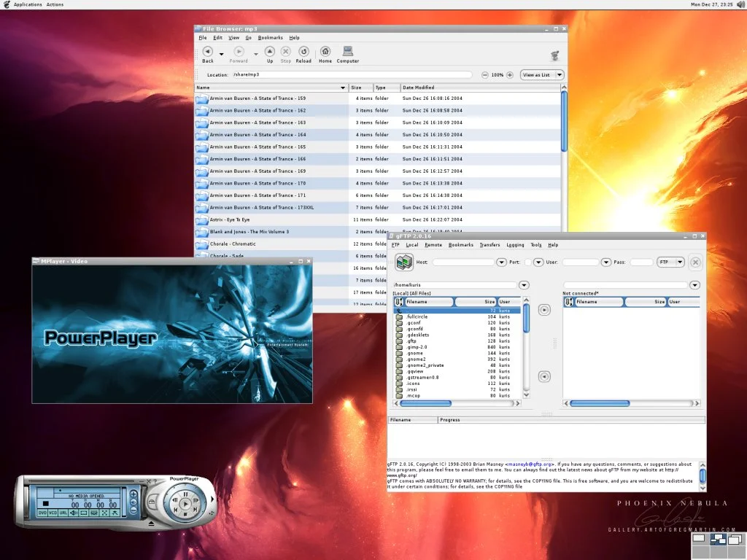Open the View as List dropdown
This screenshot has height=560, width=747.
coord(542,75)
